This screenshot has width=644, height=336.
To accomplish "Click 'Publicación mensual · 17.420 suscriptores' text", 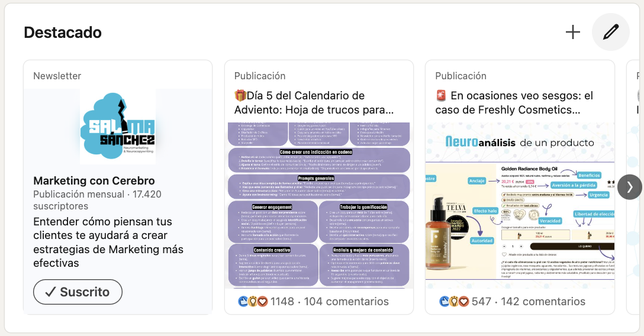I will 97,200.
